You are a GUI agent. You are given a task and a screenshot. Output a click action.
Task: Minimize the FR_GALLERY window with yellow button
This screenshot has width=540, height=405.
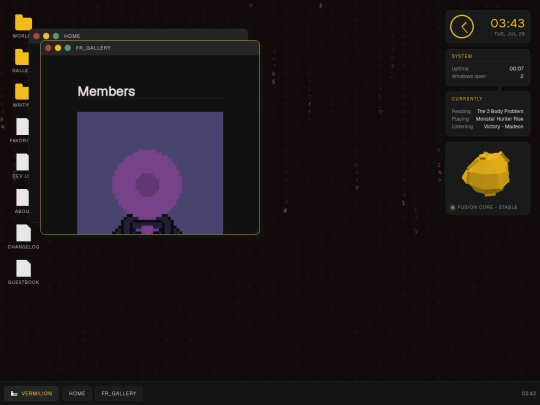coord(58,48)
